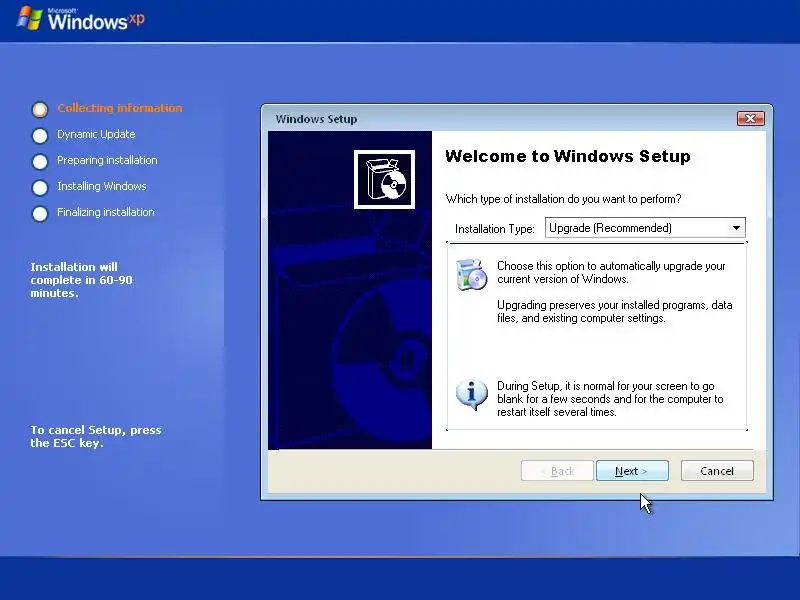Screen dimensions: 800x600
Task: Click the Collecting information step label
Action: click(119, 108)
